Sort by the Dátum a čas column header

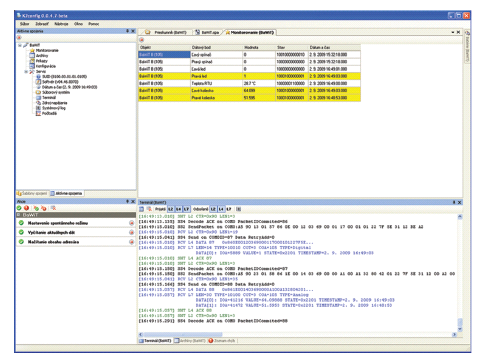[x=334, y=47]
